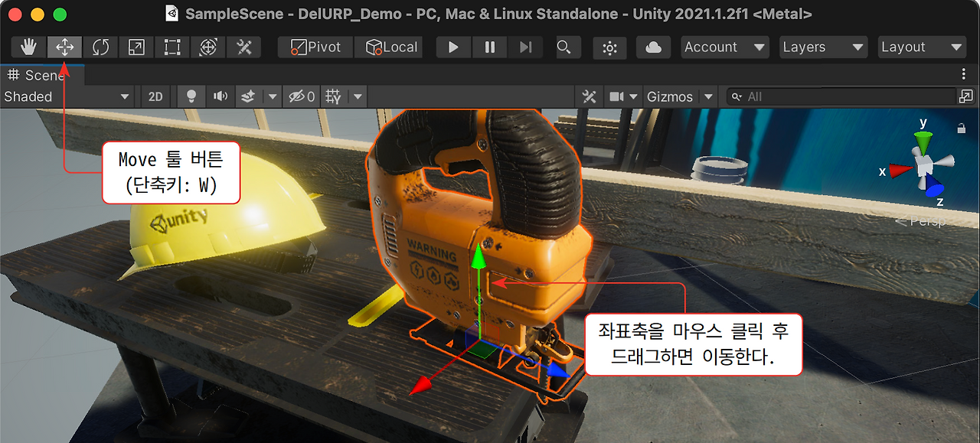Select the Rect tool
The image size is (980, 443).
pos(172,47)
